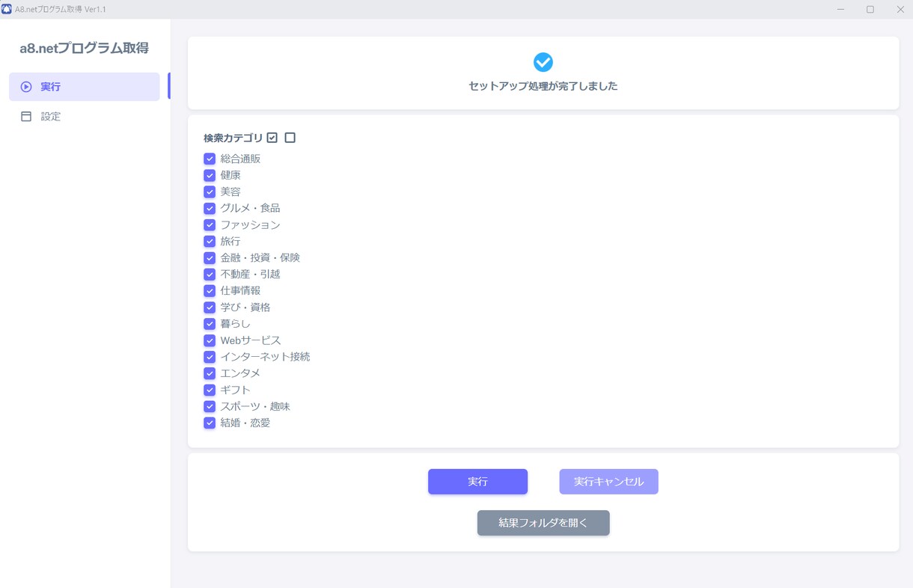The height and width of the screenshot is (588, 913).
Task: Open the 設定 sidebar menu item
Action: (x=85, y=117)
